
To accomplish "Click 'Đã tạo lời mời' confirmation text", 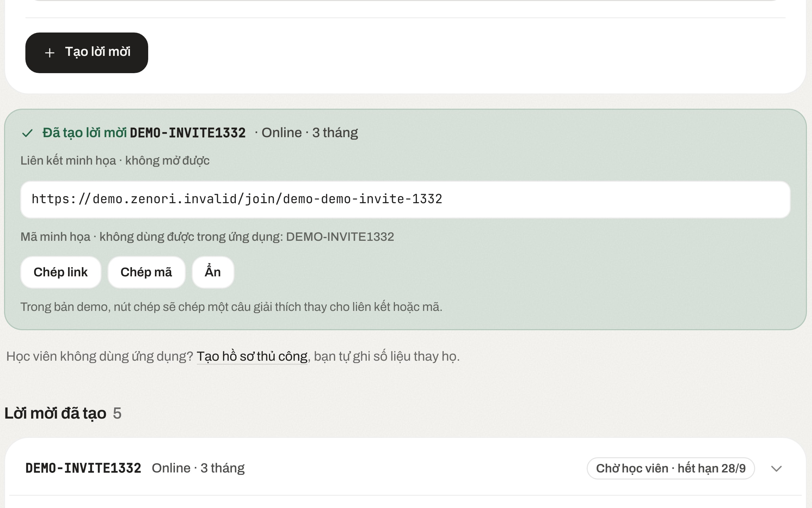I will coord(85,133).
